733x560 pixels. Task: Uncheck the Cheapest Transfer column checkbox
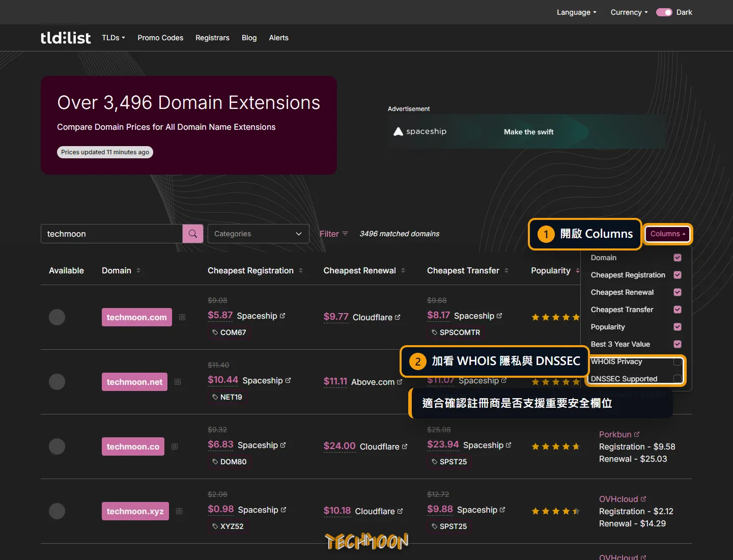pyautogui.click(x=678, y=310)
